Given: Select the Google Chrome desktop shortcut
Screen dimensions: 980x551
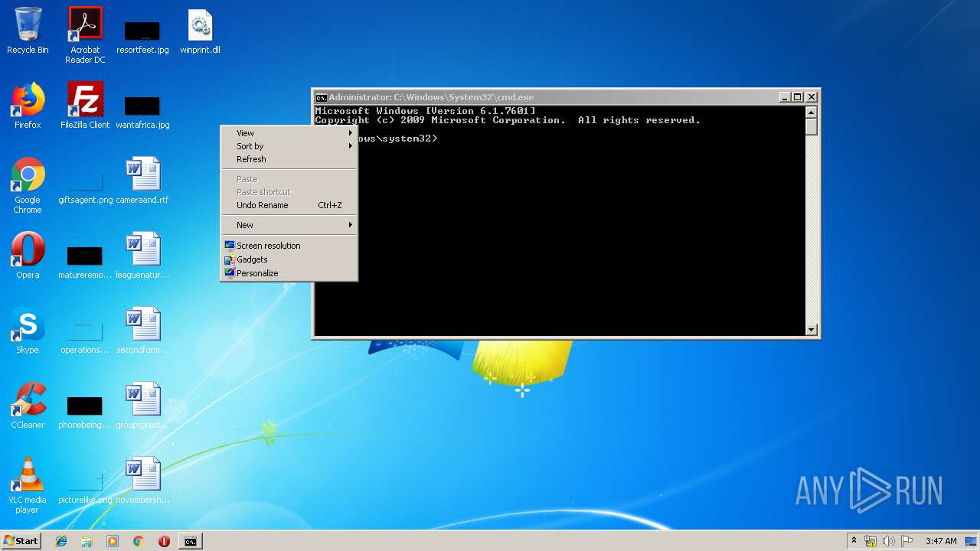Looking at the screenshot, I should pos(28,185).
